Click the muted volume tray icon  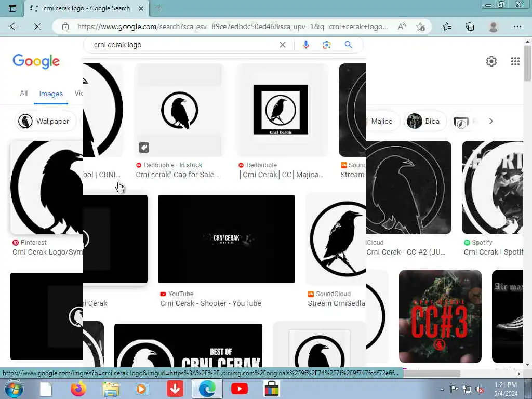point(480,389)
